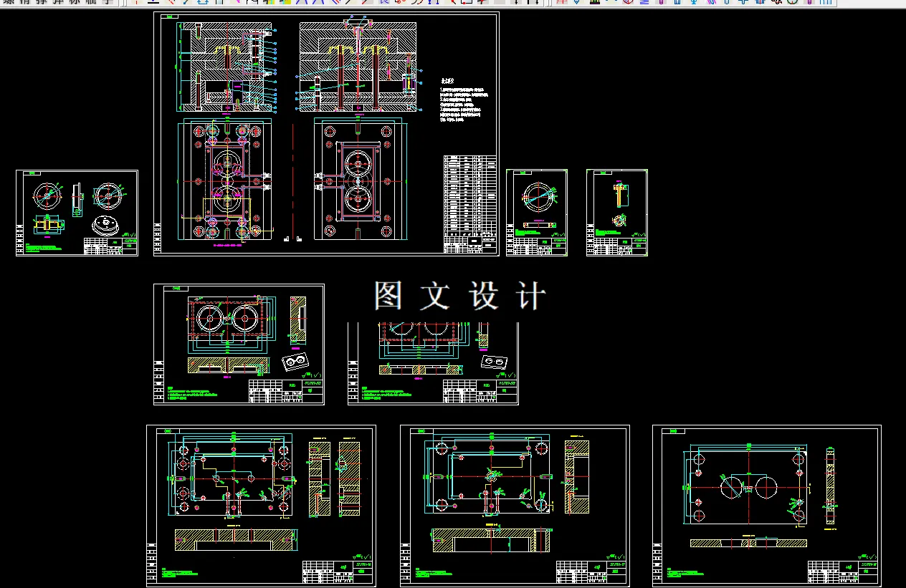This screenshot has height=588, width=906.
Task: Select the red compass circle icon
Action: (x=627, y=3)
